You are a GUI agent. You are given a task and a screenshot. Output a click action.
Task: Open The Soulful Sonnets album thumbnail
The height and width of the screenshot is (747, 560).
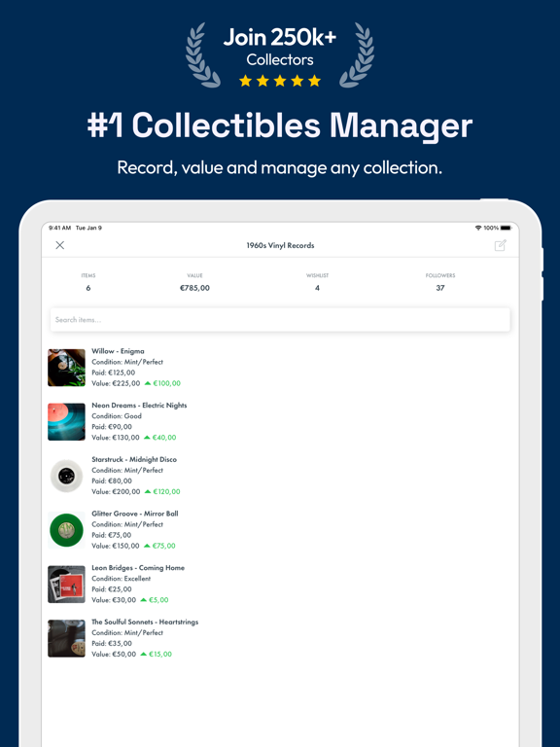pyautogui.click(x=67, y=638)
